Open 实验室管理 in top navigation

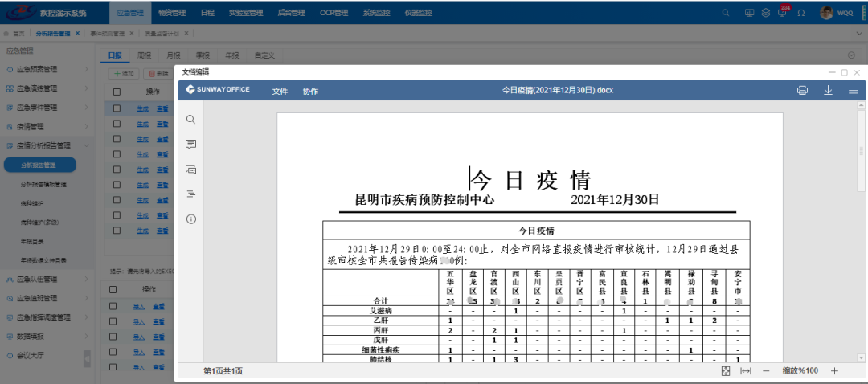click(x=246, y=13)
